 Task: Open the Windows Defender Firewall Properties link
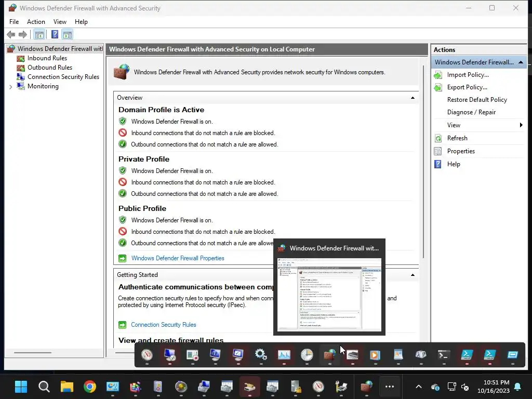tap(178, 258)
